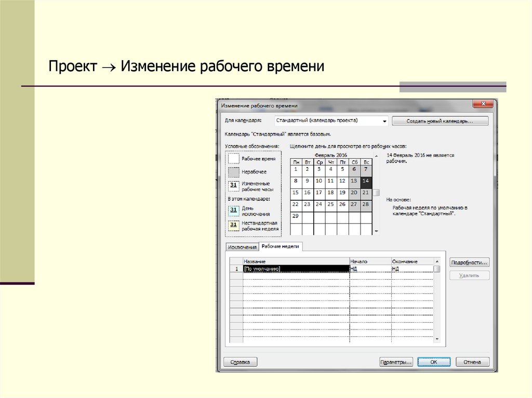Click the Начало column header
The width and height of the screenshot is (532, 398).
click(370, 262)
